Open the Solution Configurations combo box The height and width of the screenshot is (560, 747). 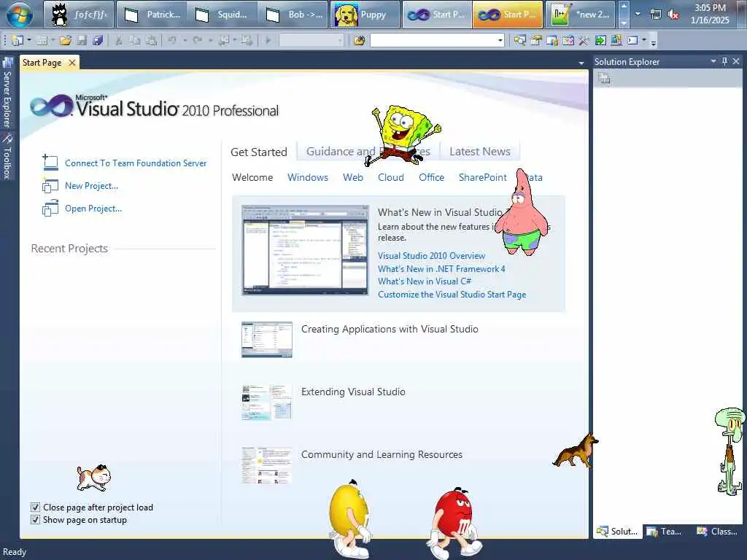tap(311, 41)
